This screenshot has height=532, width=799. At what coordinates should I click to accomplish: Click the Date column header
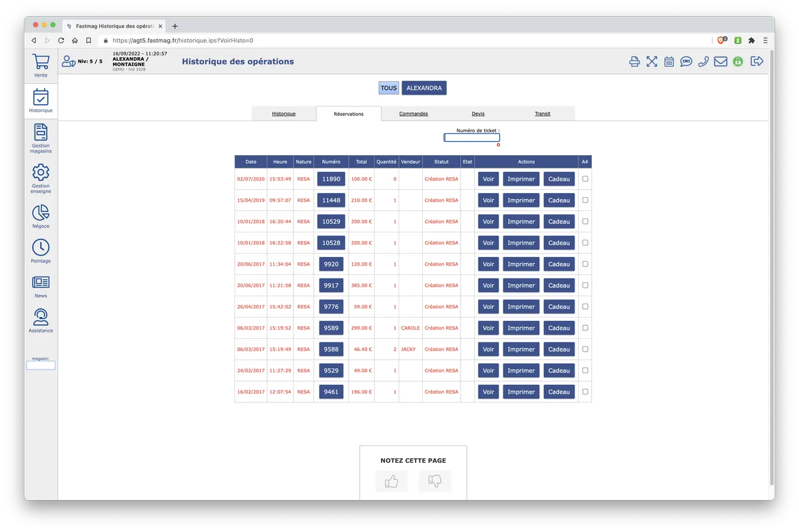pos(251,162)
